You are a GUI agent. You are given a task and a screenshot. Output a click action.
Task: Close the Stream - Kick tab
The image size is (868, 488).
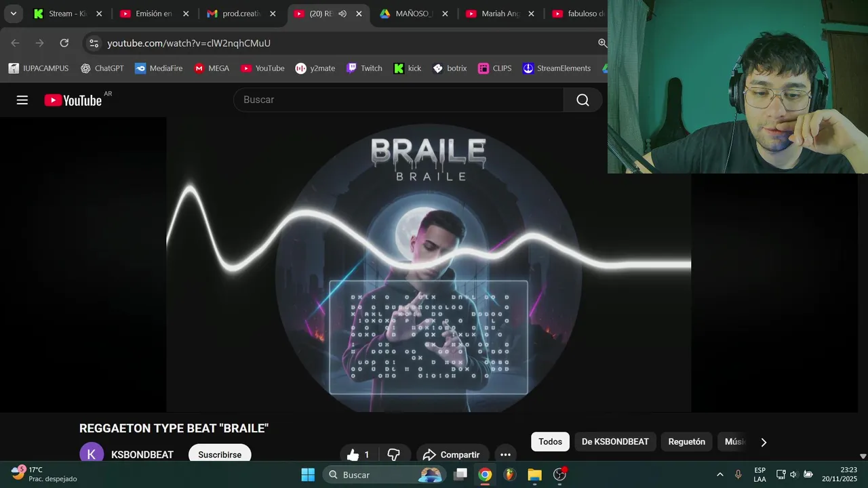click(99, 14)
